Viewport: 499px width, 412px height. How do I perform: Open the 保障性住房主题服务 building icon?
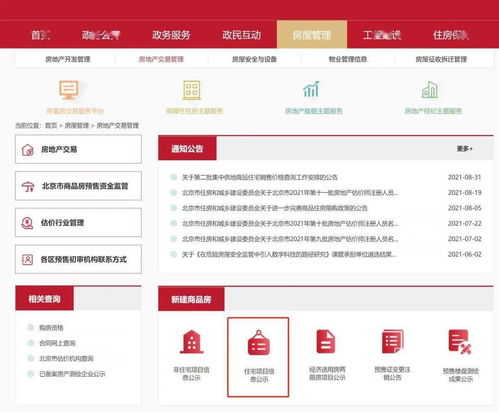click(x=192, y=90)
